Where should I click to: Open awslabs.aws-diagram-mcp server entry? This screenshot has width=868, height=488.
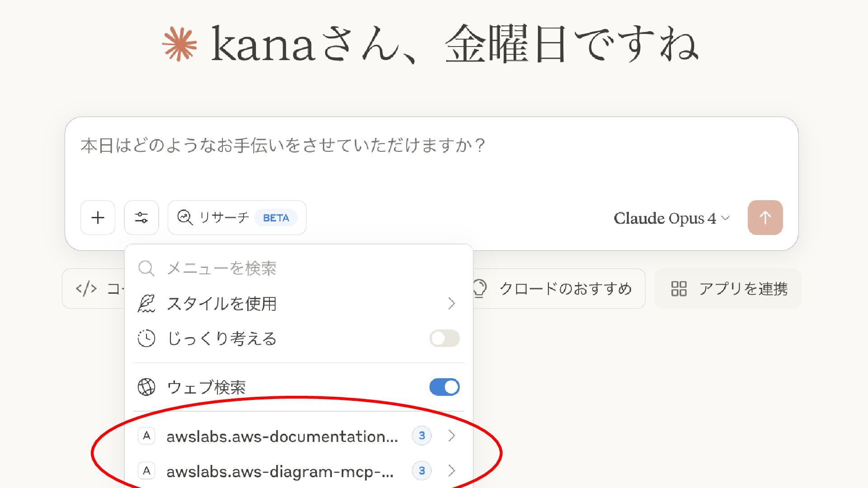[x=299, y=471]
